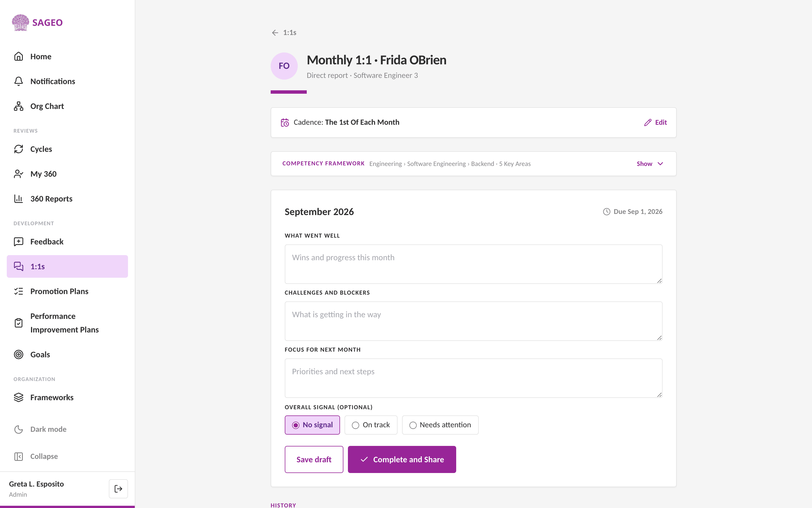Open Org Chart hierarchy icon
The height and width of the screenshot is (508, 812).
[18, 106]
